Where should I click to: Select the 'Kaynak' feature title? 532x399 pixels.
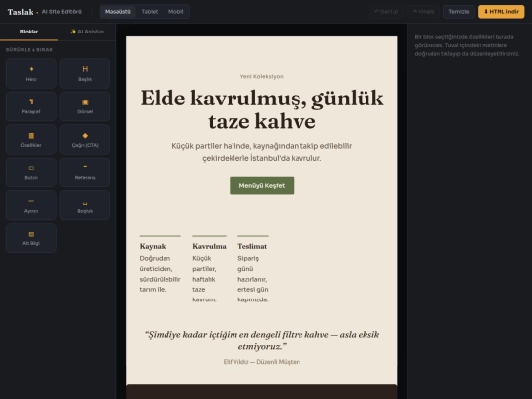[153, 246]
